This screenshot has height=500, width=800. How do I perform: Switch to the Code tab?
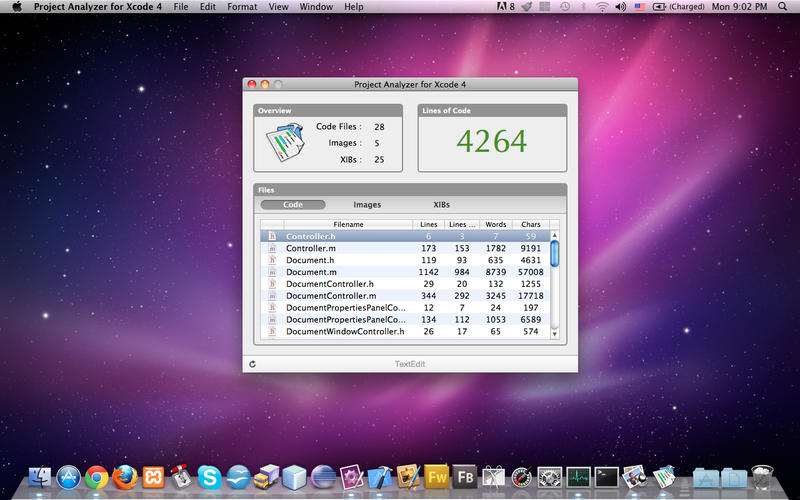[x=293, y=205]
